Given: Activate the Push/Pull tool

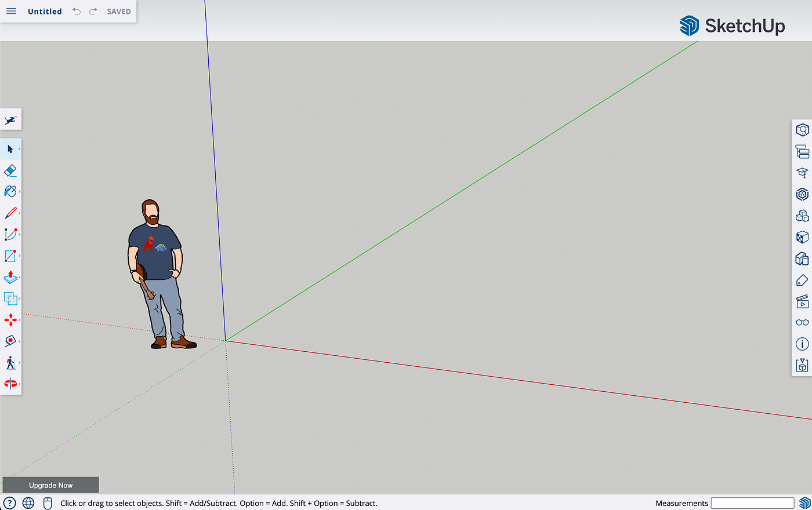Looking at the screenshot, I should [x=10, y=277].
